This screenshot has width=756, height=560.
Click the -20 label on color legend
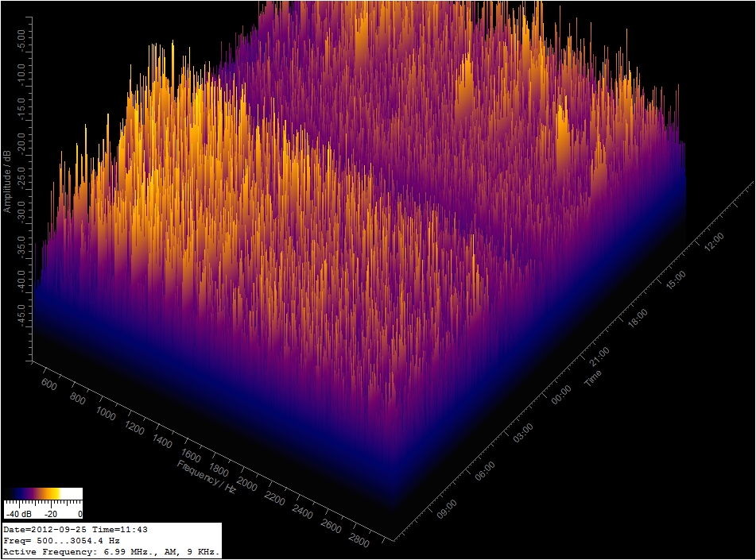point(52,514)
